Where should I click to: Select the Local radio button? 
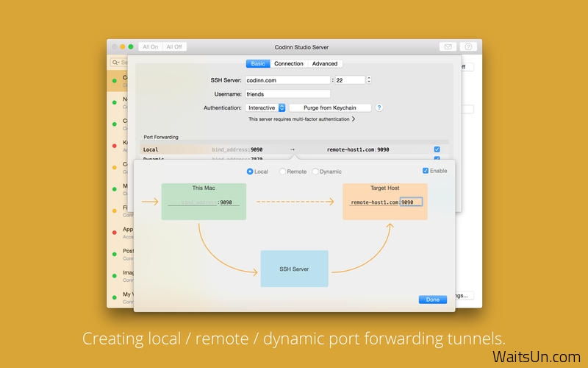tap(250, 171)
